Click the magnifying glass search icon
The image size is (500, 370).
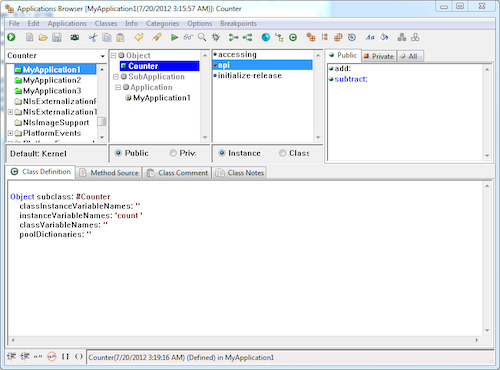click(x=202, y=37)
